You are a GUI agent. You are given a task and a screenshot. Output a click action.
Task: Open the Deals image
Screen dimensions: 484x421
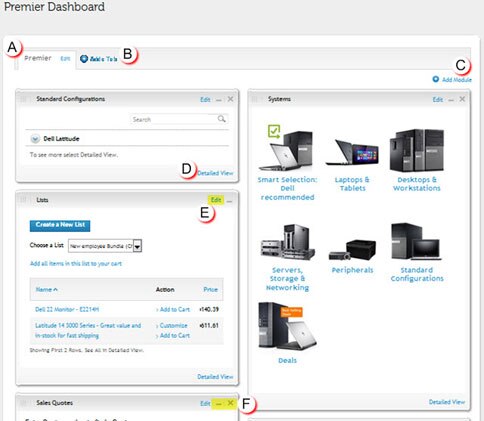pyautogui.click(x=287, y=327)
